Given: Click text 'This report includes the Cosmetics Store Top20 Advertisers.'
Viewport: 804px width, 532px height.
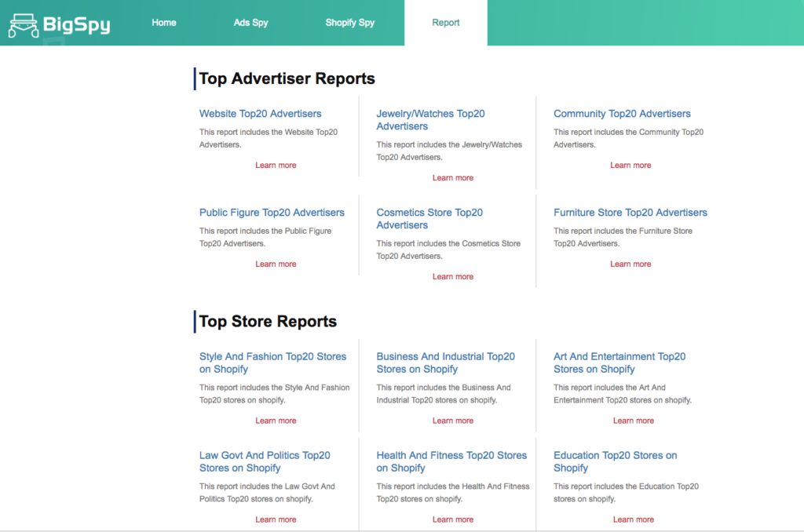Looking at the screenshot, I should coord(448,250).
